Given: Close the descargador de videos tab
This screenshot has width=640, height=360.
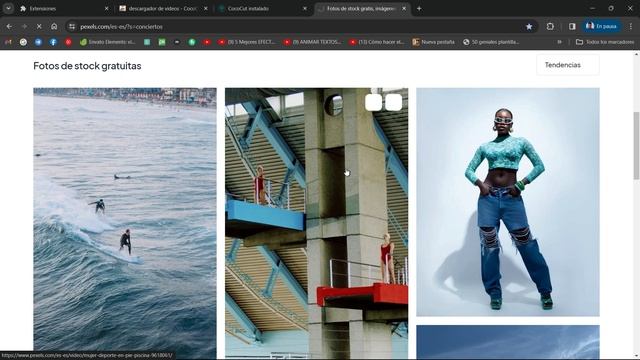Looking at the screenshot, I should point(206,9).
